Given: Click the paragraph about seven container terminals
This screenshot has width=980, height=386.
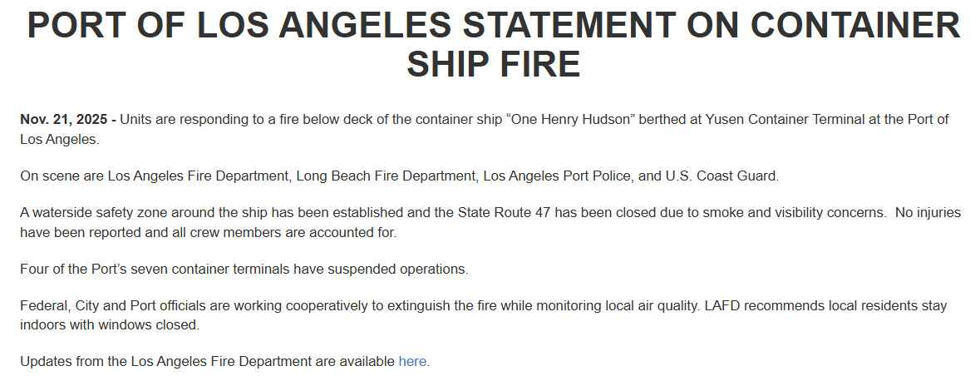Looking at the screenshot, I should pos(244,270).
